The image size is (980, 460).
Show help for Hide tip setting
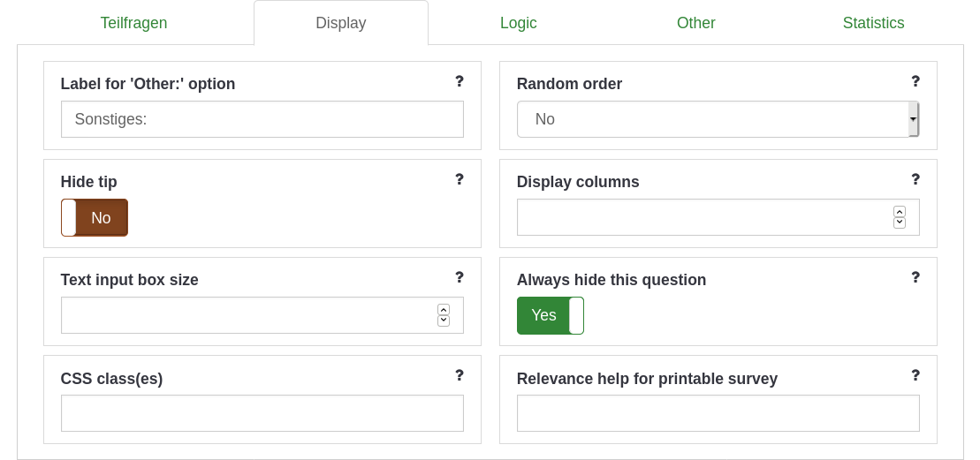point(460,179)
